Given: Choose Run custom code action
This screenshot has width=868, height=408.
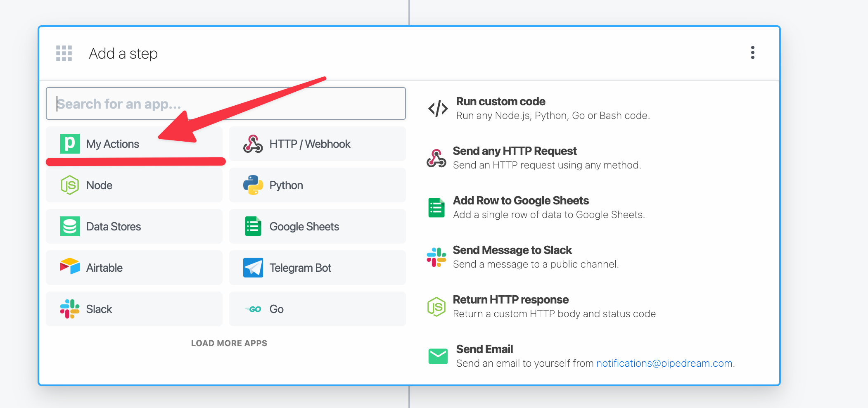Looking at the screenshot, I should [x=500, y=102].
